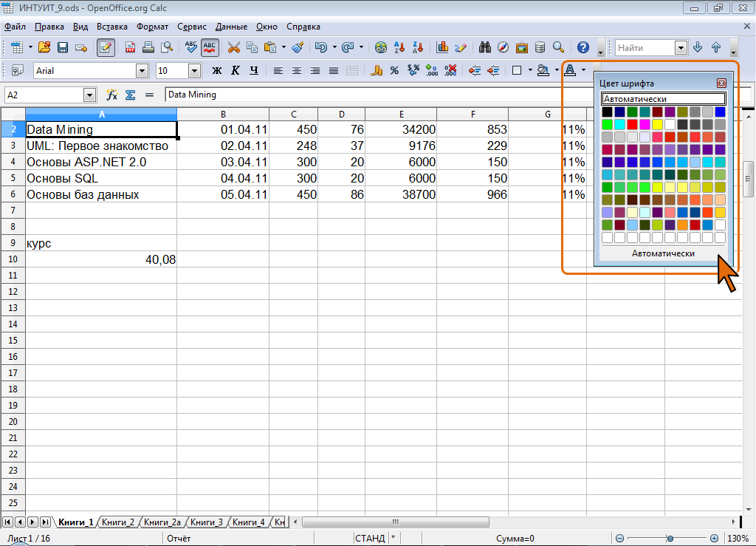Expand the Undo history dropdown
756x546 pixels.
pyautogui.click(x=334, y=47)
